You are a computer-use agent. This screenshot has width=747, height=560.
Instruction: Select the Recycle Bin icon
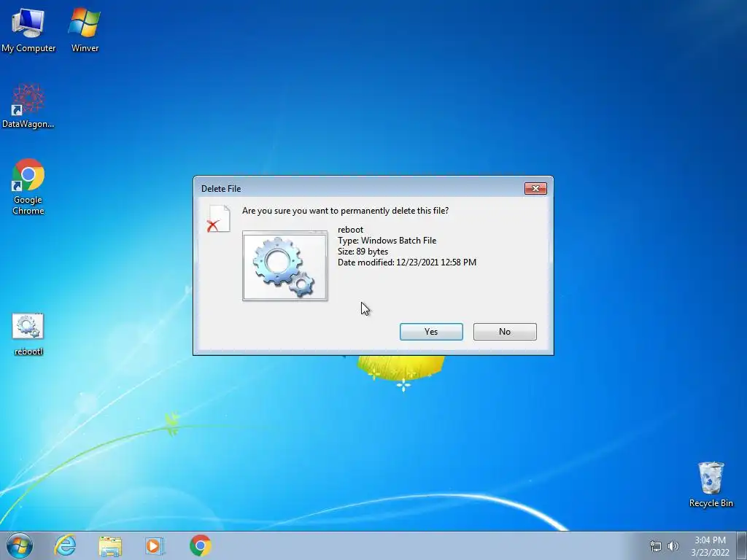click(711, 484)
